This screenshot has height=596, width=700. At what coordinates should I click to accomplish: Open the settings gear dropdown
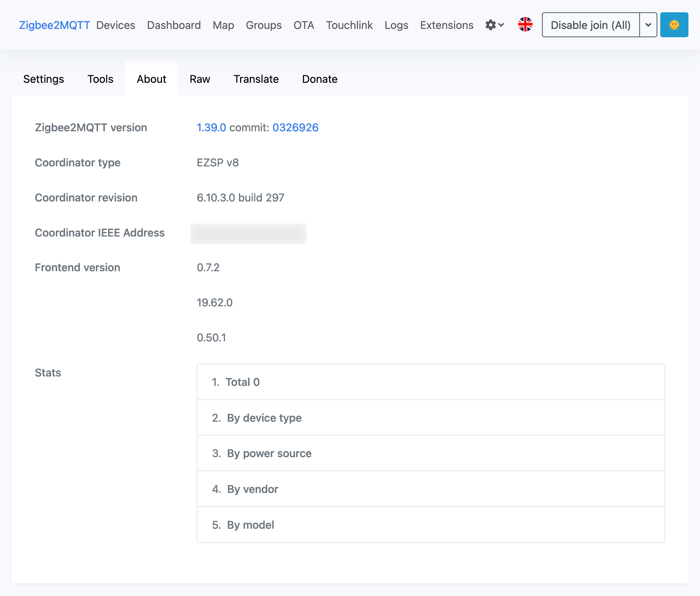[495, 25]
